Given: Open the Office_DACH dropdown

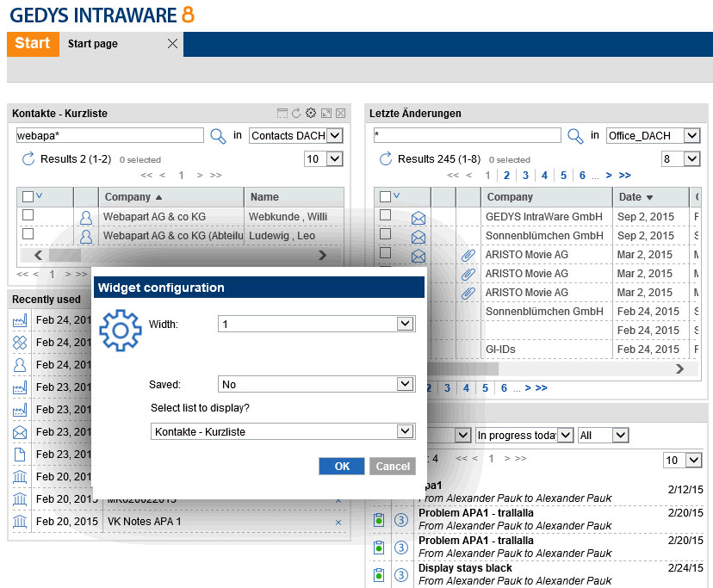Looking at the screenshot, I should coord(653,135).
